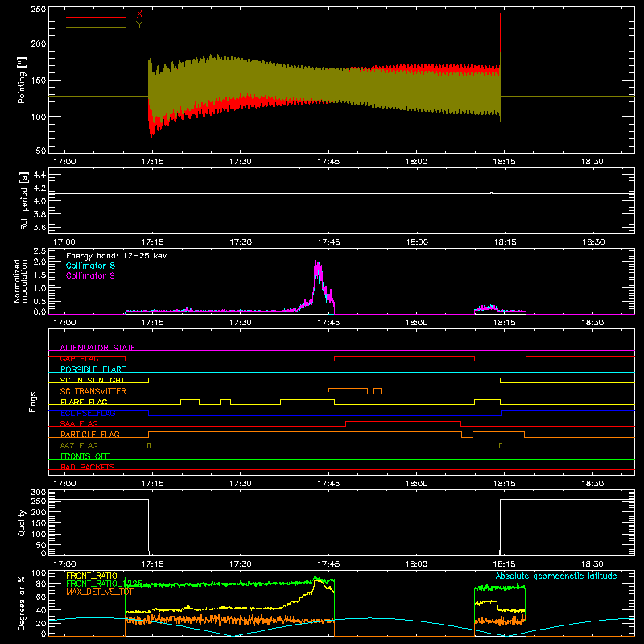The image size is (644, 644).
Task: Click the red X legend line
Action: pos(96,17)
